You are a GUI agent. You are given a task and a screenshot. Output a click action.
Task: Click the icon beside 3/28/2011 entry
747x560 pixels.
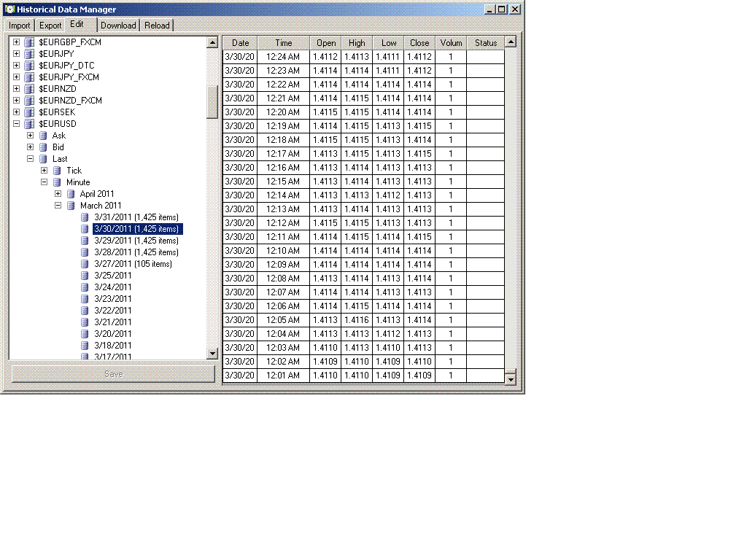coord(85,252)
